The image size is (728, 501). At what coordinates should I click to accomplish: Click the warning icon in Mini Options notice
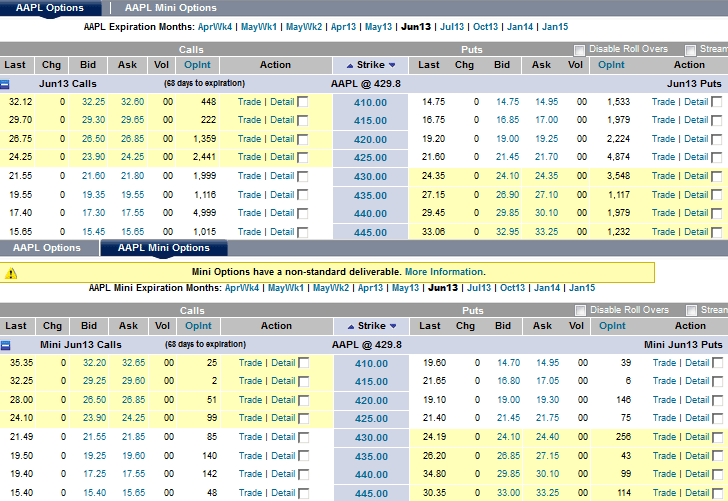pyautogui.click(x=11, y=273)
